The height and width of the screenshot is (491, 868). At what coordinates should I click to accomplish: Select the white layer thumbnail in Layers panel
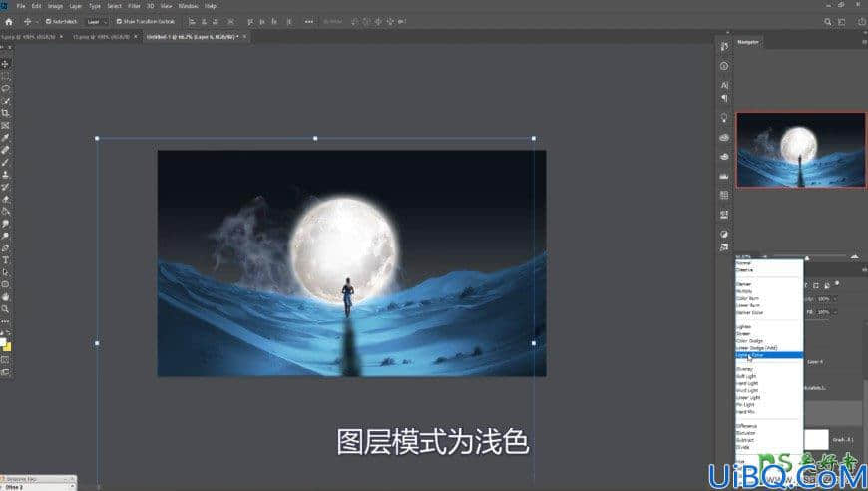click(816, 439)
